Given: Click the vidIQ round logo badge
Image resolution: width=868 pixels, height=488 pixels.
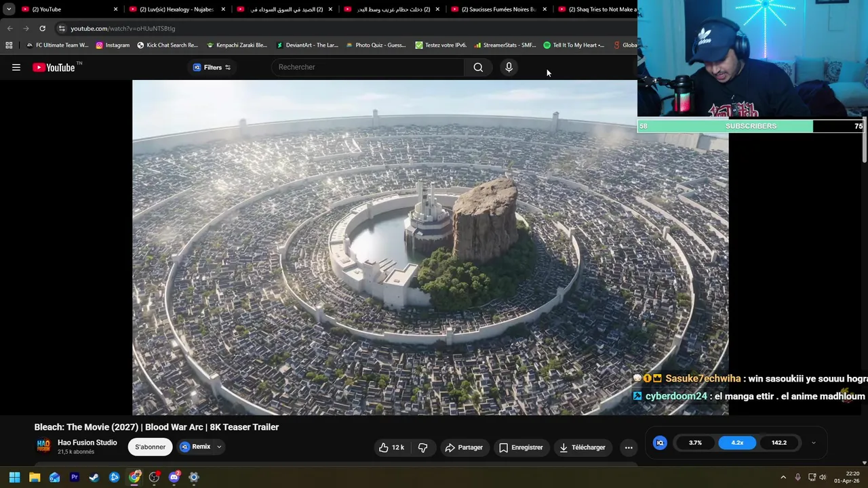Looking at the screenshot, I should (x=660, y=443).
